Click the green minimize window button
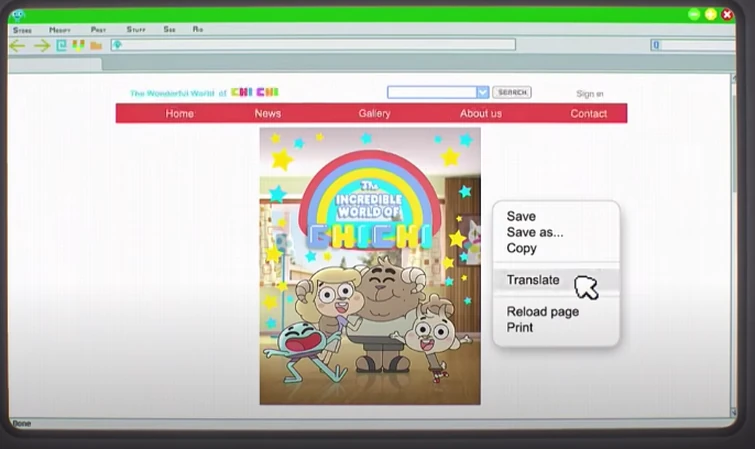The width and height of the screenshot is (755, 449). [694, 14]
